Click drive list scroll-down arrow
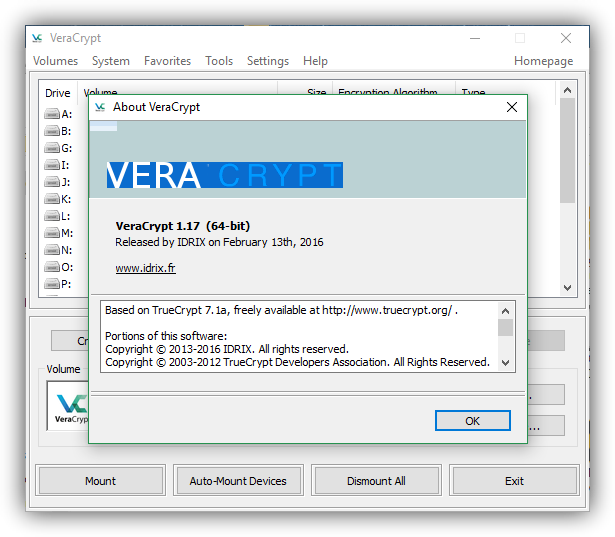The height and width of the screenshot is (537, 615). pos(567,288)
